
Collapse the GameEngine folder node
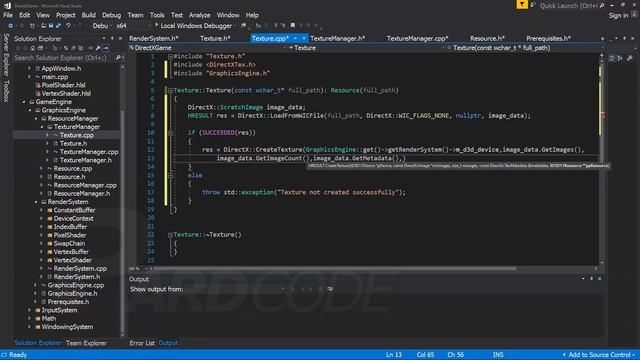pos(24,102)
